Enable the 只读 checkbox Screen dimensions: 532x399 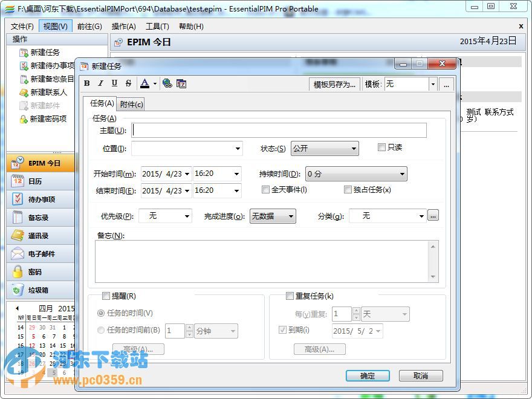coord(381,147)
